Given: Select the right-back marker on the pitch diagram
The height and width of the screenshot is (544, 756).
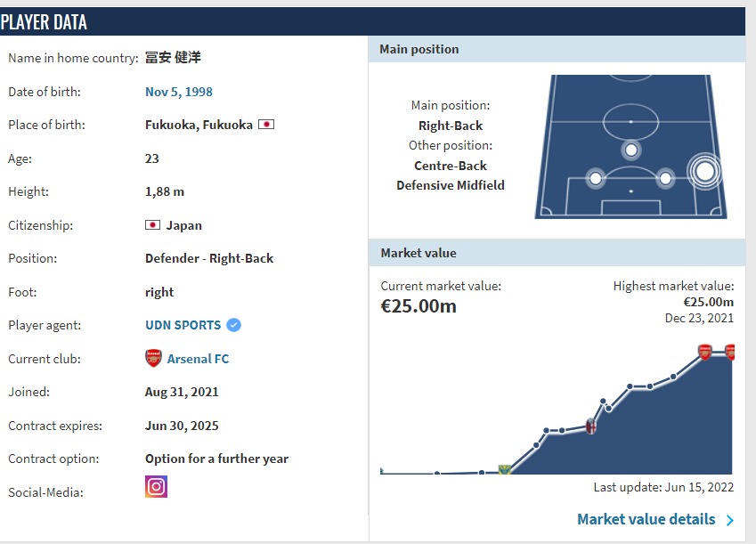Looking at the screenshot, I should 704,170.
